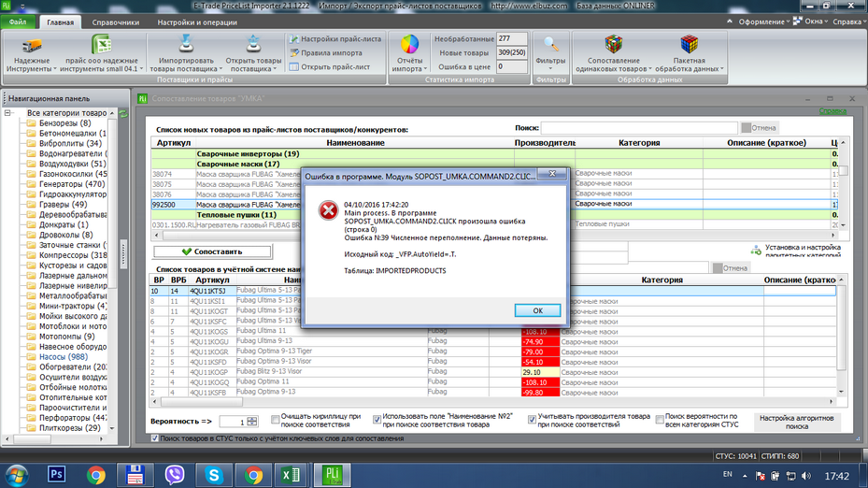Switch to Главная tab

[61, 22]
